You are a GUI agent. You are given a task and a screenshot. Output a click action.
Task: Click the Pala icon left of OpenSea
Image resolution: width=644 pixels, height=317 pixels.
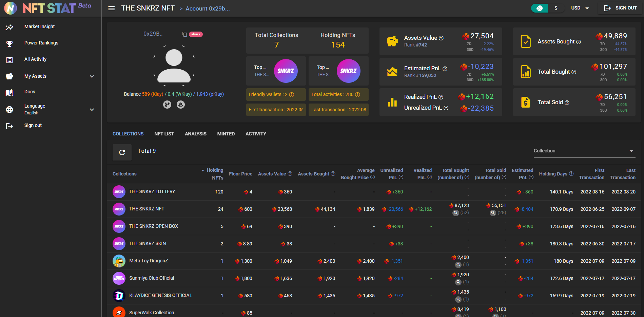[167, 105]
